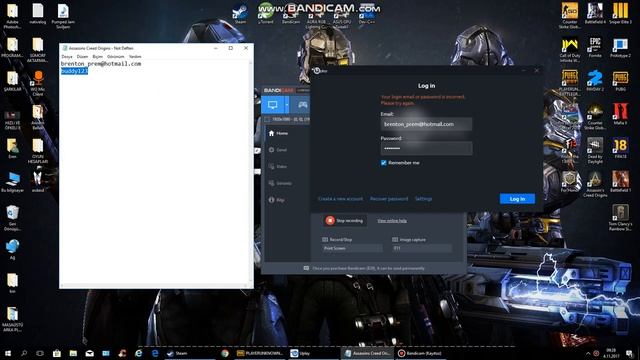Screen dimensions: 640x360
Task: Click the highlighted buddy123 text in Notepad
Action: pos(74,71)
